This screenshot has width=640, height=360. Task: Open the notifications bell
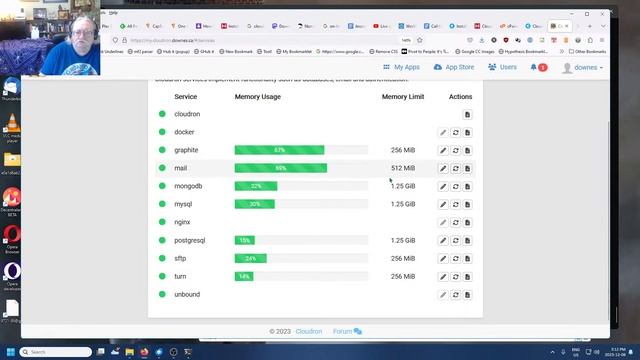[538, 67]
